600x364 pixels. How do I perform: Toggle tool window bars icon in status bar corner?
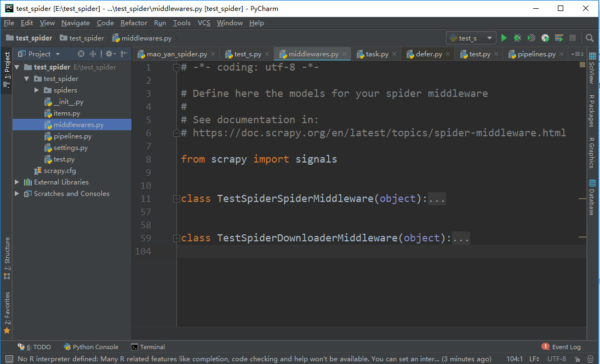tap(9, 359)
